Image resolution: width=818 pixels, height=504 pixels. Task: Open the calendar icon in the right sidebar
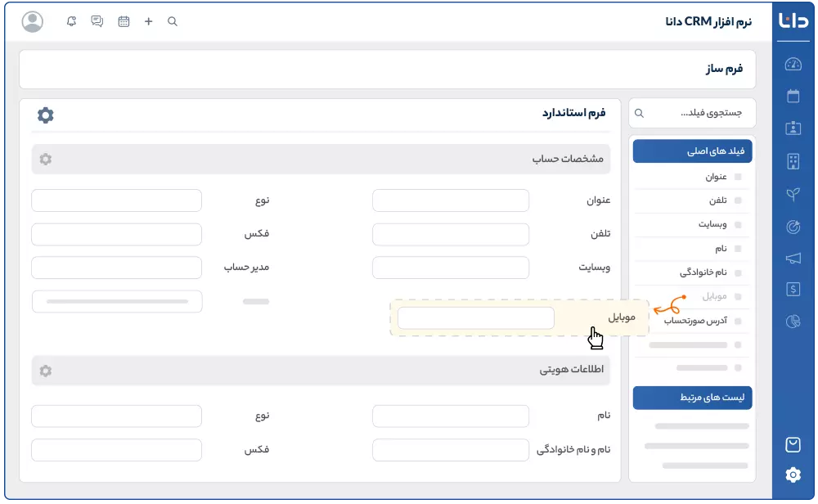click(x=792, y=97)
